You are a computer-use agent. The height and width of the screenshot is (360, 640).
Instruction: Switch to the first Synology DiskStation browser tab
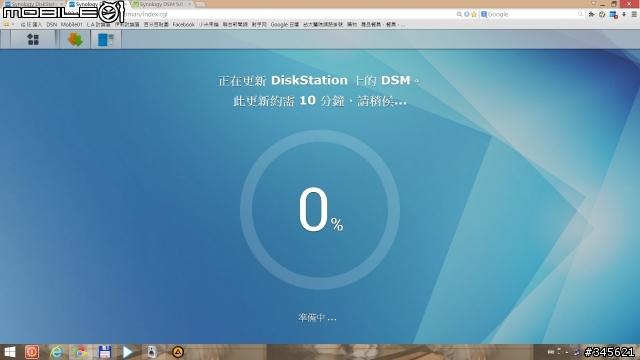pos(33,4)
